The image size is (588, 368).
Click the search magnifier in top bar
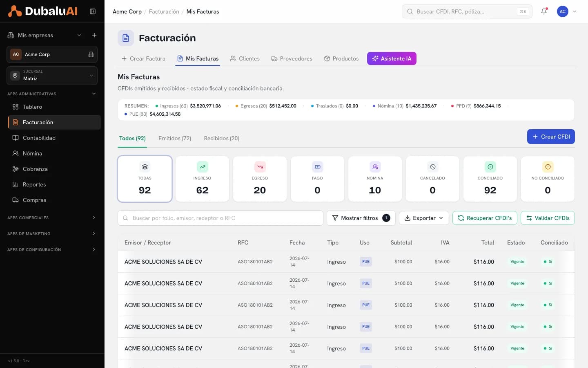click(410, 11)
